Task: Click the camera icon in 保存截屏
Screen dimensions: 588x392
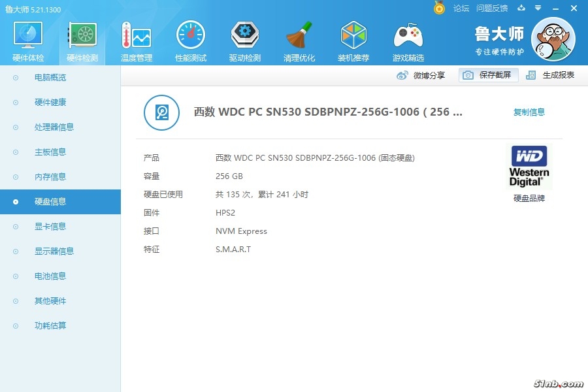Action: [x=468, y=75]
